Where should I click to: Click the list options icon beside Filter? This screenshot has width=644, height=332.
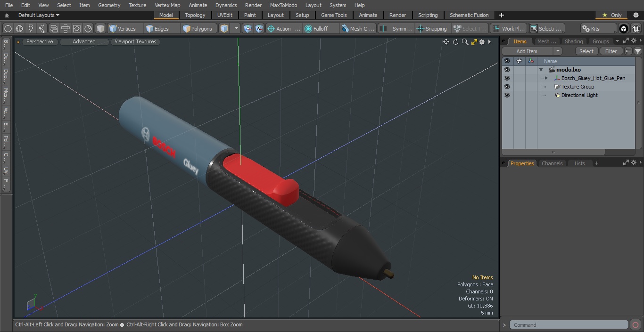pos(628,51)
